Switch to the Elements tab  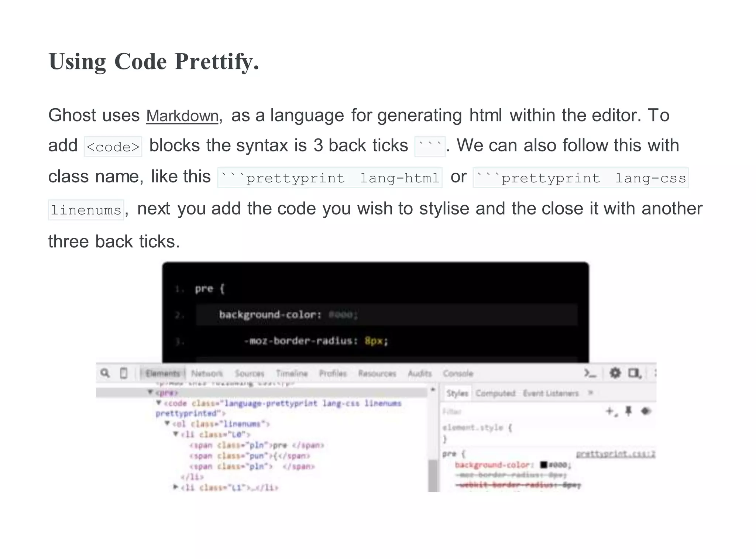coord(163,373)
